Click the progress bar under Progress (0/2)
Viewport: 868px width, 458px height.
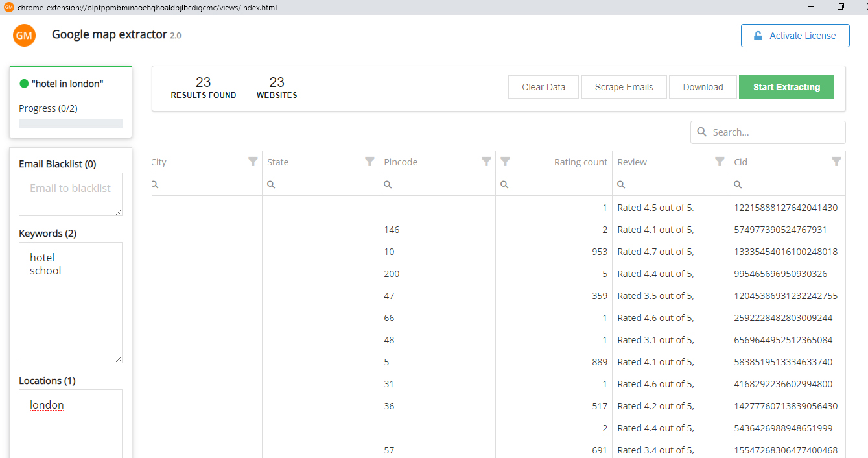pyautogui.click(x=71, y=124)
